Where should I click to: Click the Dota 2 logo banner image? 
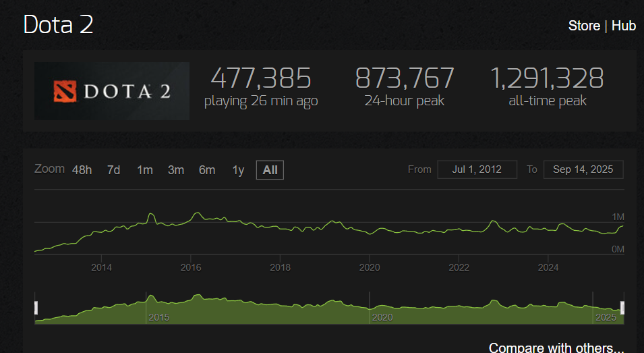click(112, 91)
